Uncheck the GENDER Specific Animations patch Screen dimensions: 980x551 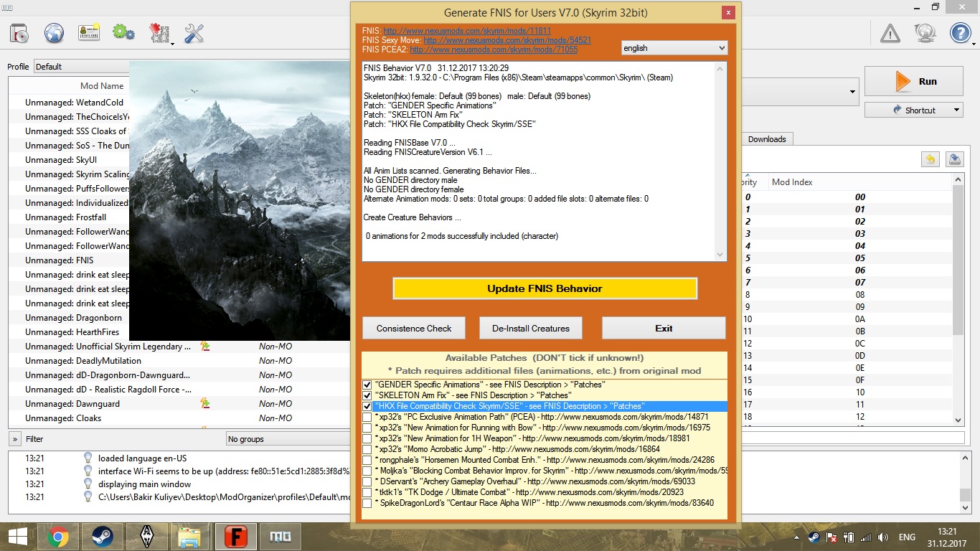pyautogui.click(x=367, y=385)
